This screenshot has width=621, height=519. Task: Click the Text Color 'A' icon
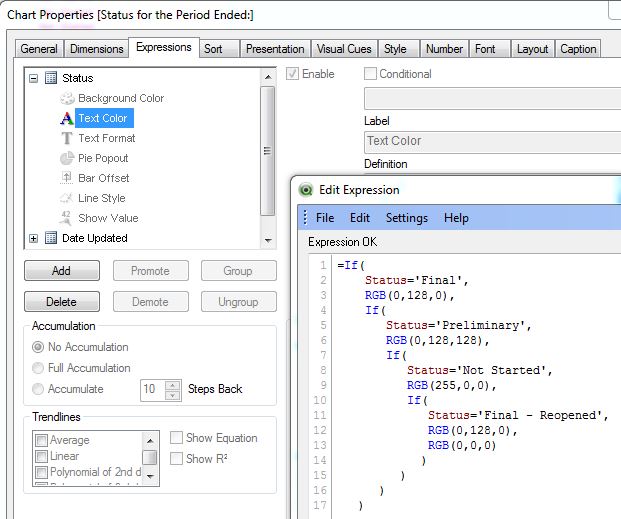[x=67, y=118]
